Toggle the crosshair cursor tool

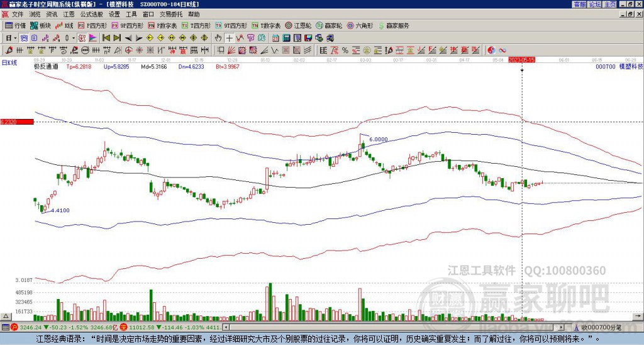[x=229, y=38]
